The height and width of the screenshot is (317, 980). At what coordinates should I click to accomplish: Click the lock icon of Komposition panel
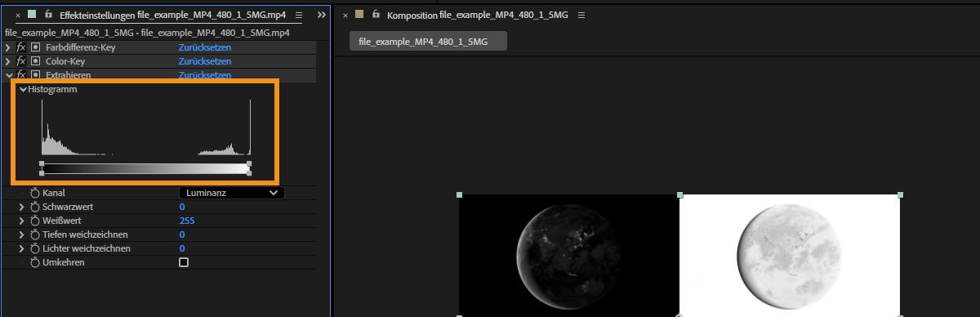(x=376, y=15)
